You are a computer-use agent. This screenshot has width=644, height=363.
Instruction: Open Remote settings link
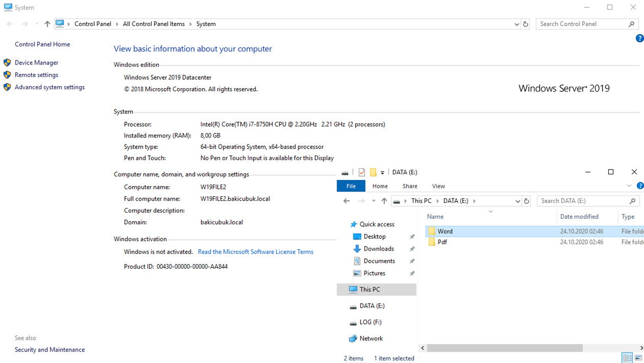point(36,75)
